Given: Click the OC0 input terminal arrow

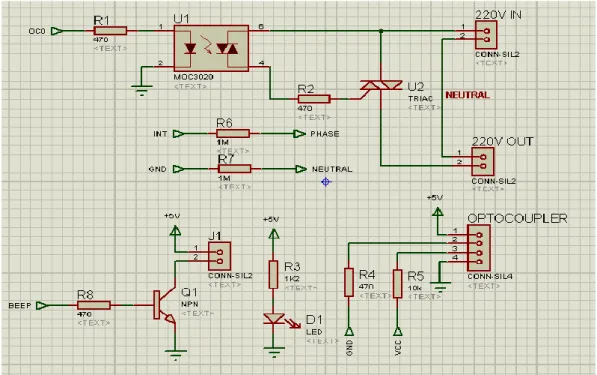Looking at the screenshot, I should 57,31.
